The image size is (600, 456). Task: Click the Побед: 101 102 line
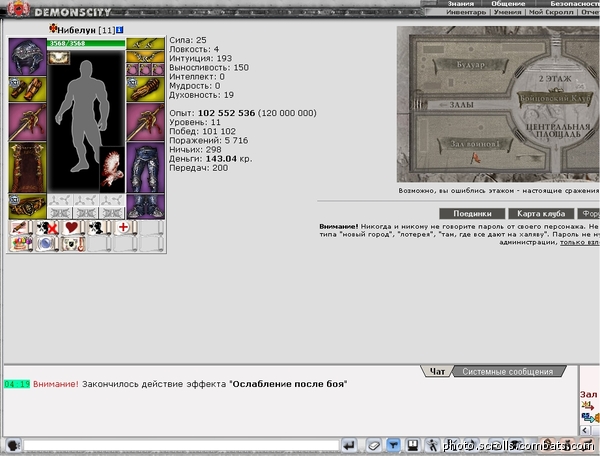202,132
